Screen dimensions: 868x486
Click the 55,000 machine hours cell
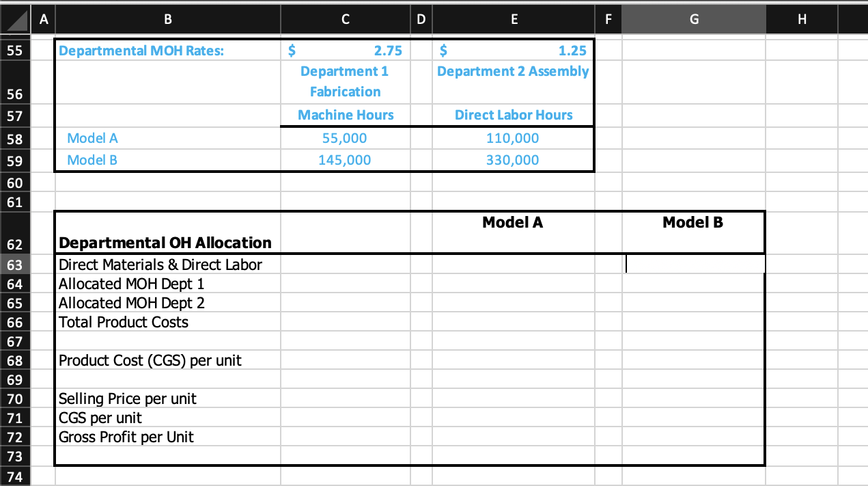[345, 139]
